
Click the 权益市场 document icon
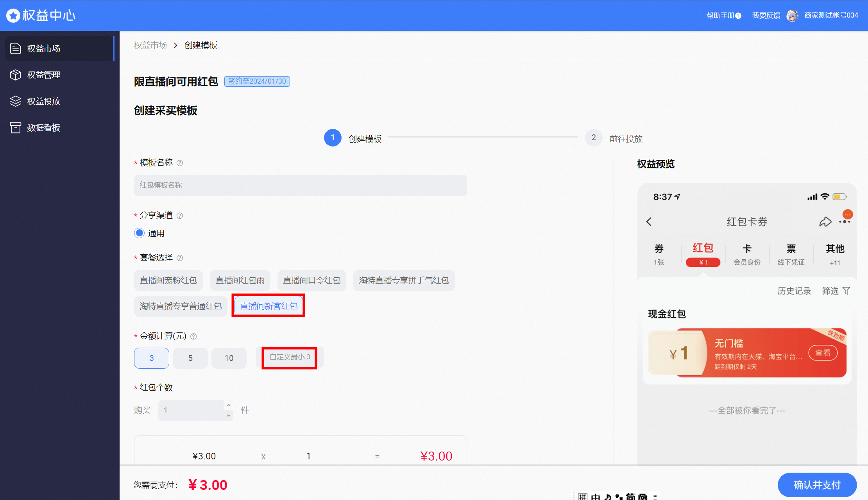point(15,48)
